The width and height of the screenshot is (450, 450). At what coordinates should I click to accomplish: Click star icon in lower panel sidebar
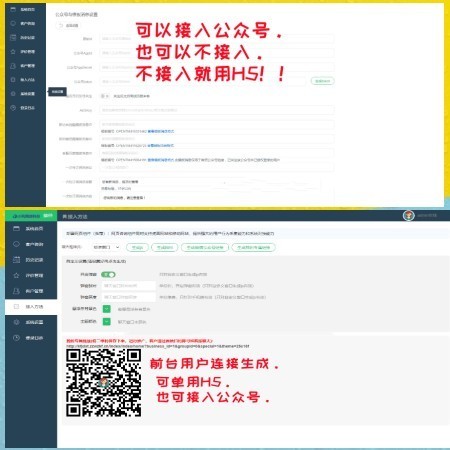pos(16,275)
